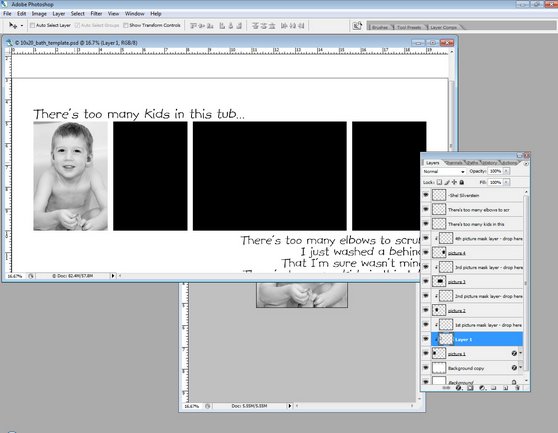Switch to the Channels tab
The height and width of the screenshot is (433, 558).
click(454, 163)
